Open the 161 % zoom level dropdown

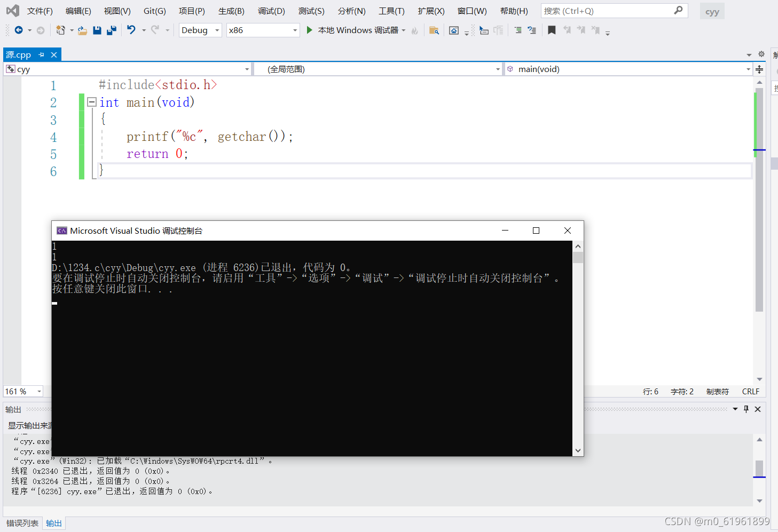coord(23,391)
